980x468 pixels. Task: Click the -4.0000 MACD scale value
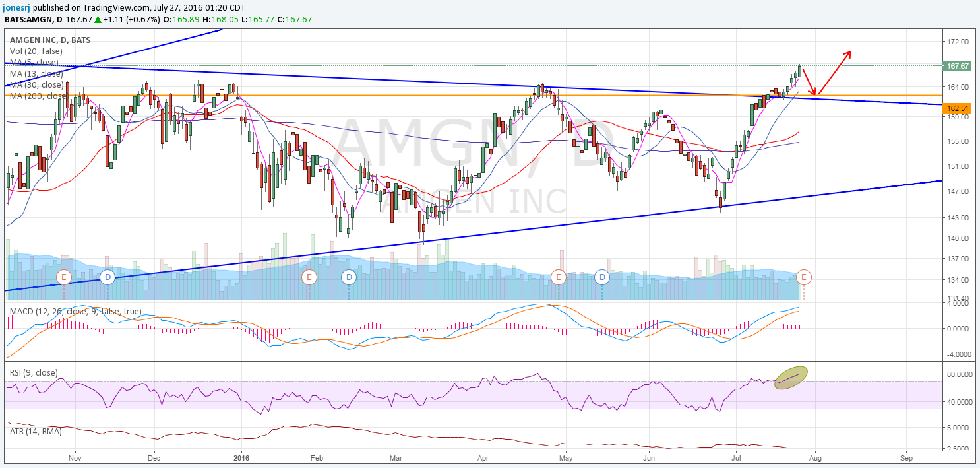coord(960,354)
